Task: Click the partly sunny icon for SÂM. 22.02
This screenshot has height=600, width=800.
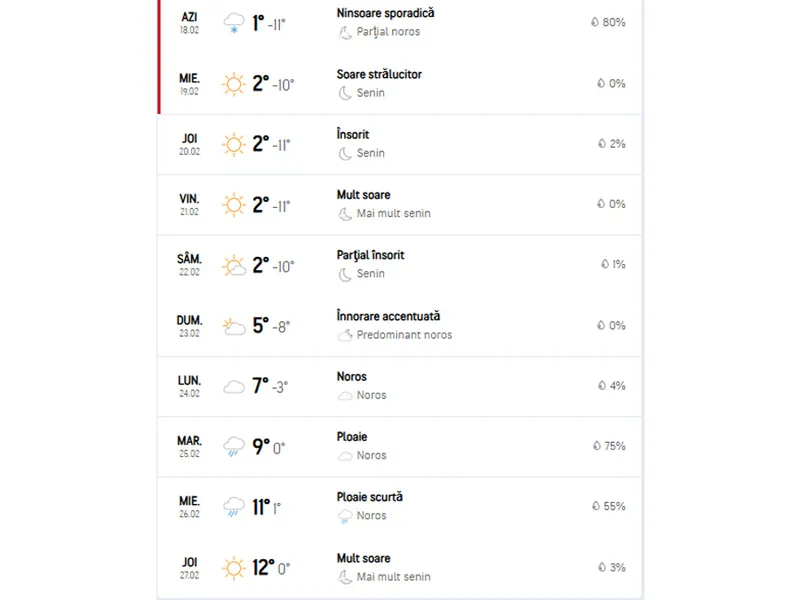Action: click(234, 266)
